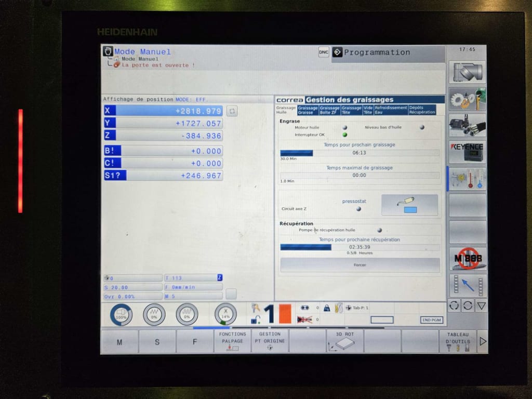Click the motor and hoses icon
The height and width of the screenshot is (399, 532).
tap(467, 125)
